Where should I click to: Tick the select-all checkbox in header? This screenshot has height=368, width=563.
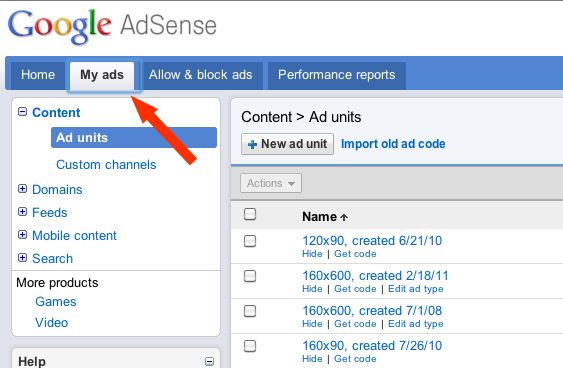pyautogui.click(x=250, y=214)
